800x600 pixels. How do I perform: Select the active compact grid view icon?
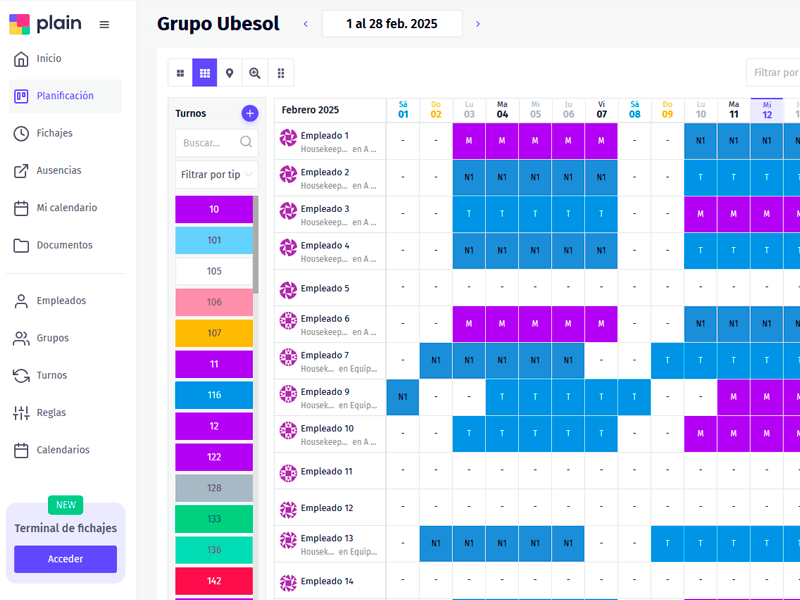point(205,73)
